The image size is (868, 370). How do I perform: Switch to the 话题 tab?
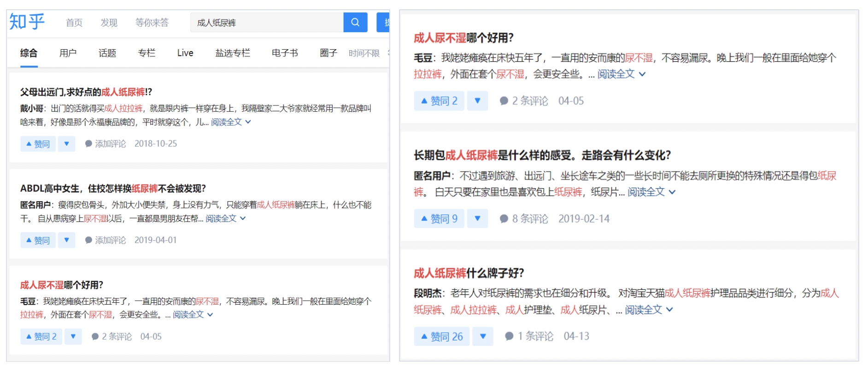[107, 53]
